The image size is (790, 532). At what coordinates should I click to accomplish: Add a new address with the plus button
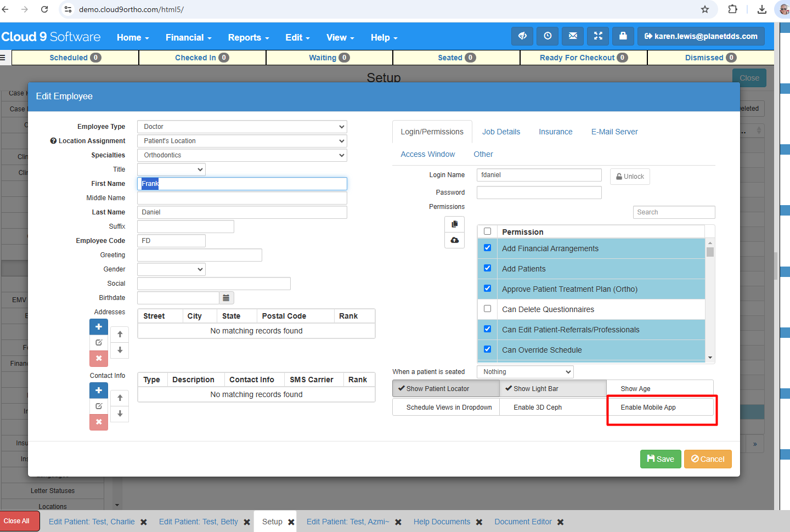[x=99, y=327]
